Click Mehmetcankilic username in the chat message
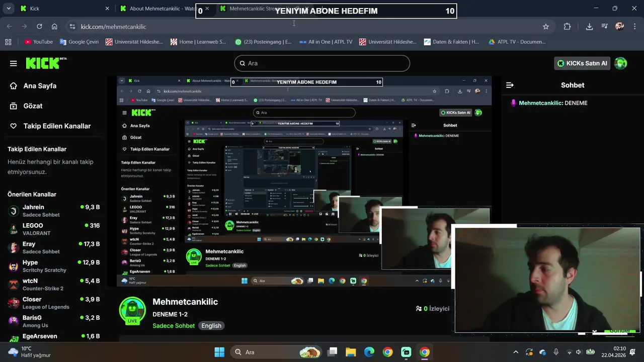644x362 pixels. (x=540, y=103)
